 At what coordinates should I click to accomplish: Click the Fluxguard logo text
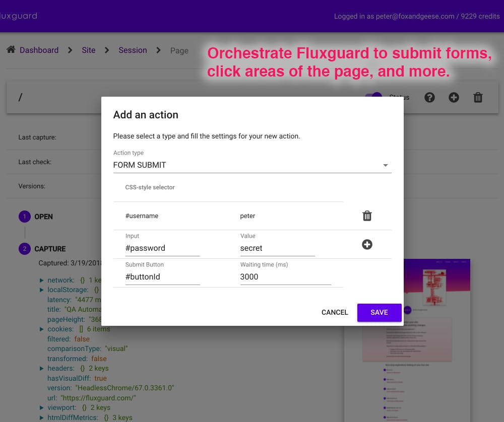pos(19,16)
